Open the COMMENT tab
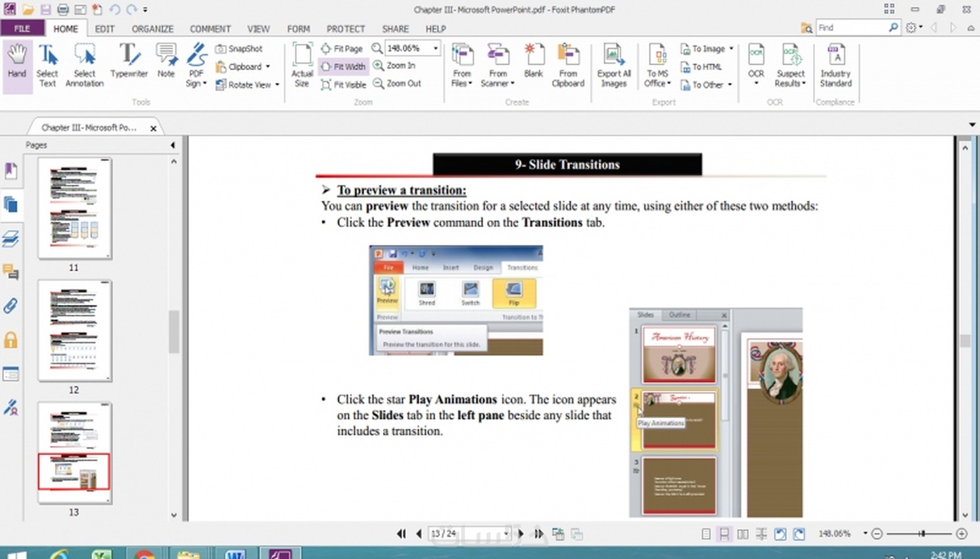Screen dimensions: 980x559 coord(210,29)
